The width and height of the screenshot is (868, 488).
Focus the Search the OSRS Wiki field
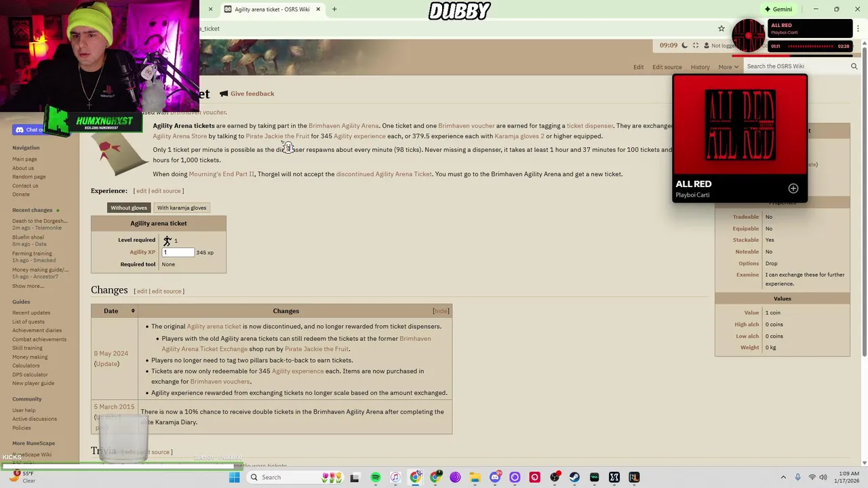(795, 66)
